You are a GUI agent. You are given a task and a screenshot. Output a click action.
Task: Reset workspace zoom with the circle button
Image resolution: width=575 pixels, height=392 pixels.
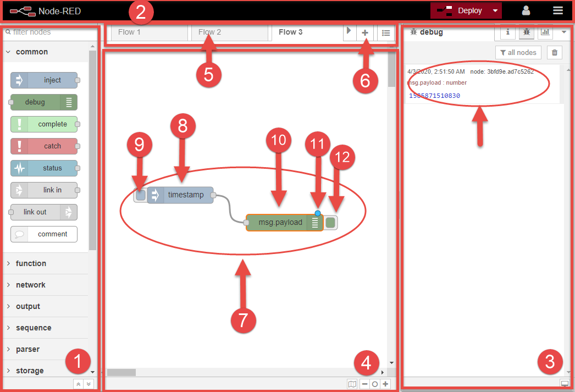pyautogui.click(x=375, y=384)
